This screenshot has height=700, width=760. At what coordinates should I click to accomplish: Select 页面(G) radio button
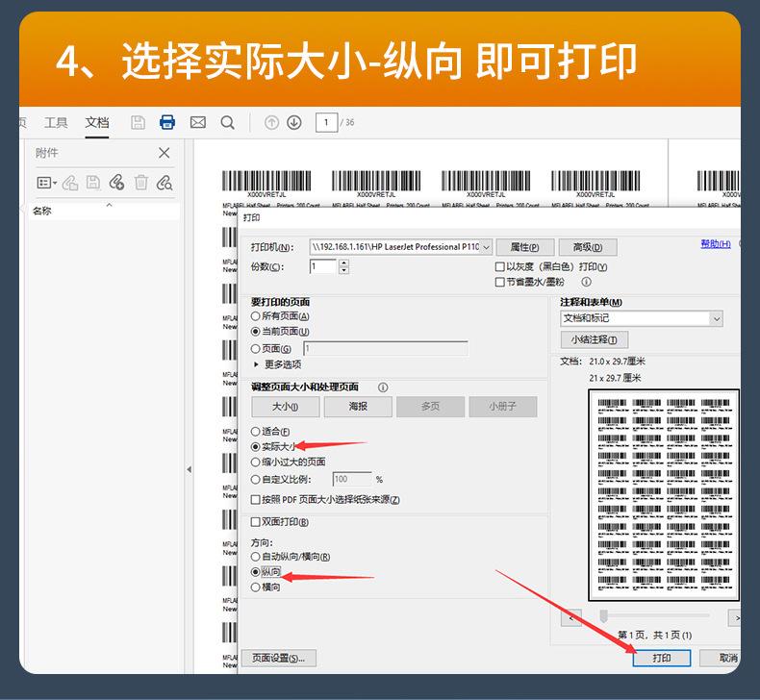[x=256, y=349]
